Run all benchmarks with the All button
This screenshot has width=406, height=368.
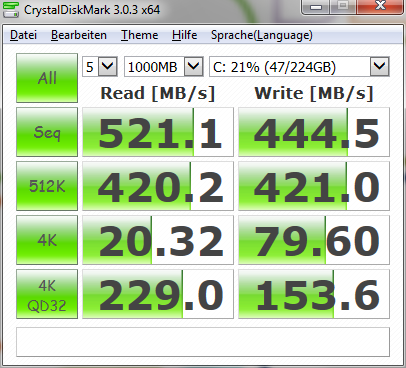pyautogui.click(x=47, y=78)
